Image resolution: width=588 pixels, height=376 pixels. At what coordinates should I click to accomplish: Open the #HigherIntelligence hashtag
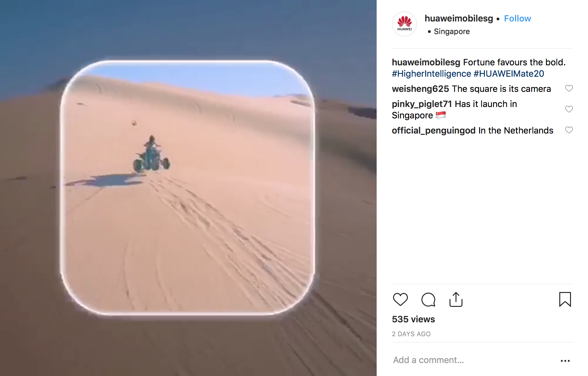(431, 74)
